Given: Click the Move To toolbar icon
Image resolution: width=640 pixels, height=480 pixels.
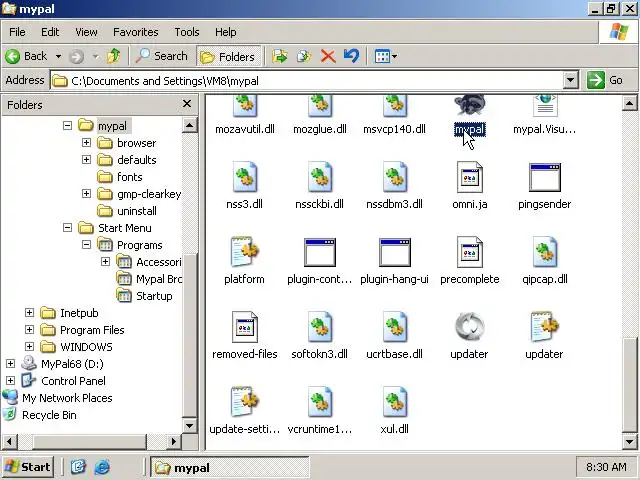Looking at the screenshot, I should point(280,56).
